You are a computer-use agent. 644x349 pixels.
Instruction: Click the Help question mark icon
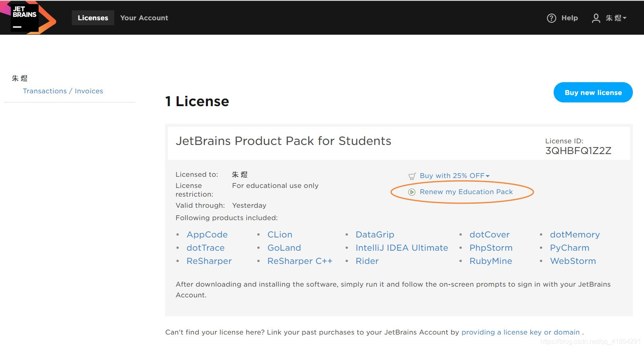tap(551, 18)
